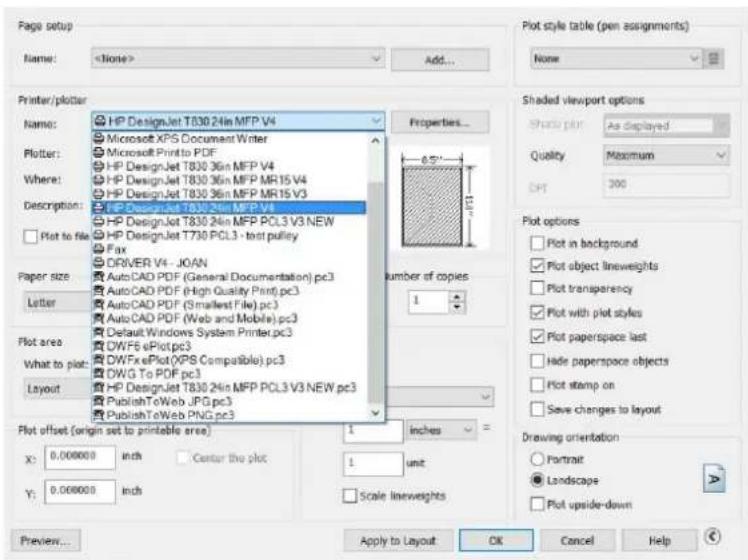The image size is (748, 560).
Task: Click printer list scrollbar thumb
Action: pyautogui.click(x=376, y=292)
